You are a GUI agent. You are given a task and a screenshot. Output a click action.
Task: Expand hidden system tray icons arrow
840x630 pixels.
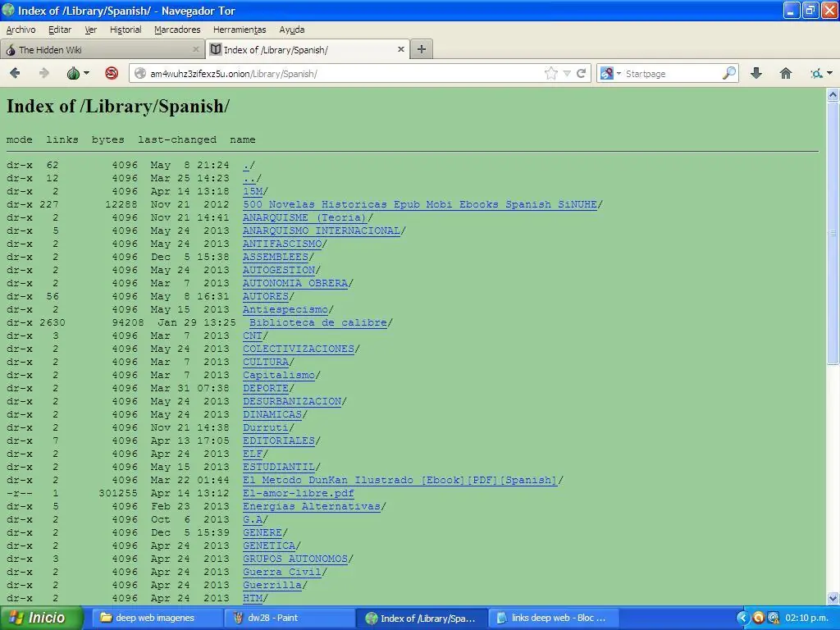742,618
